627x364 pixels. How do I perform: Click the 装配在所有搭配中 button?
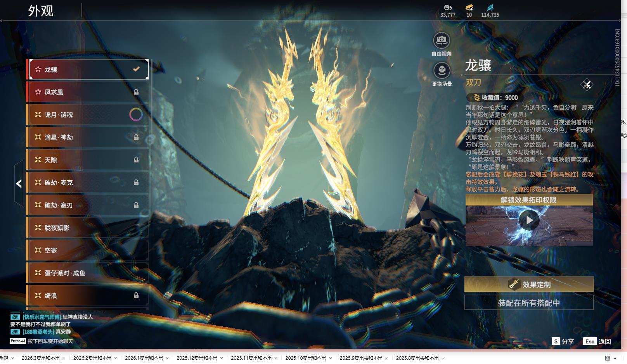529,303
